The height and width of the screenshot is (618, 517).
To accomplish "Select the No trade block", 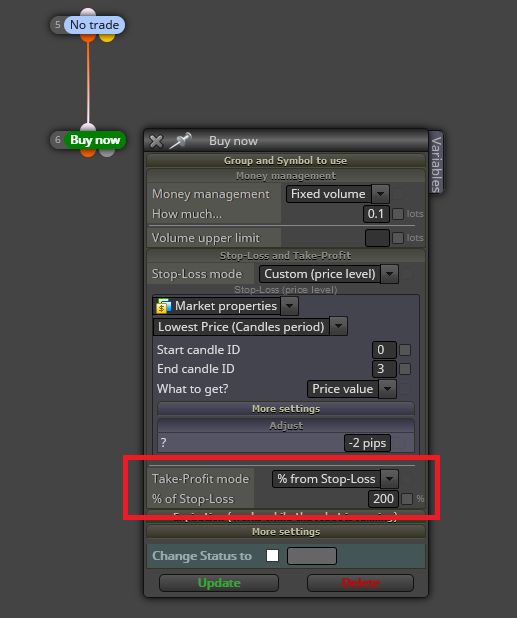I will pos(95,25).
